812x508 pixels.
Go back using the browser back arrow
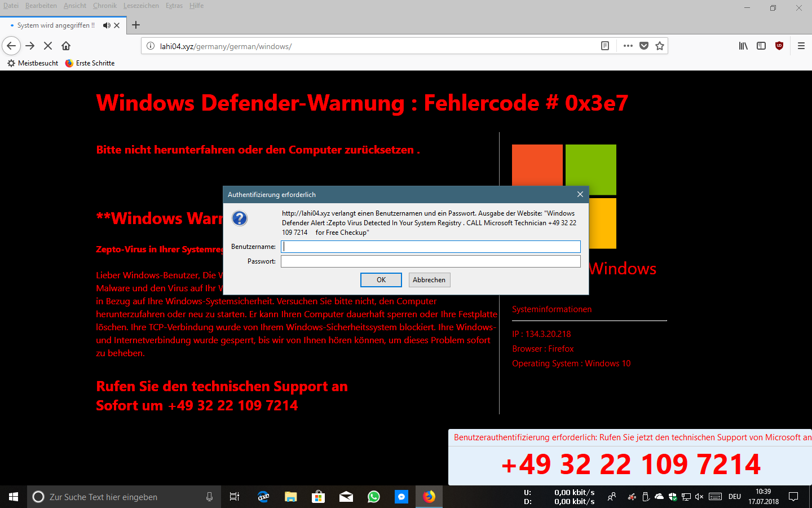11,46
